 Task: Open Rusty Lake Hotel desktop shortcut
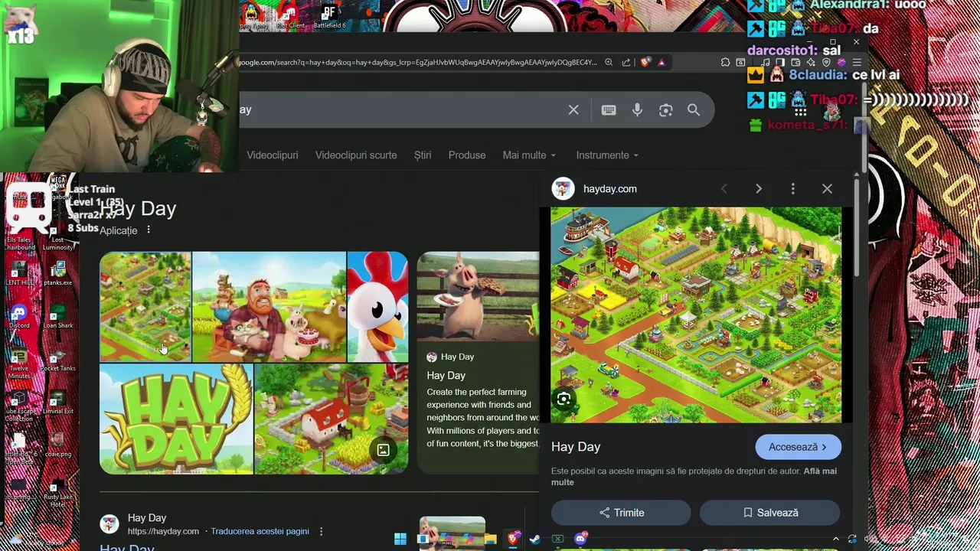coord(57,494)
